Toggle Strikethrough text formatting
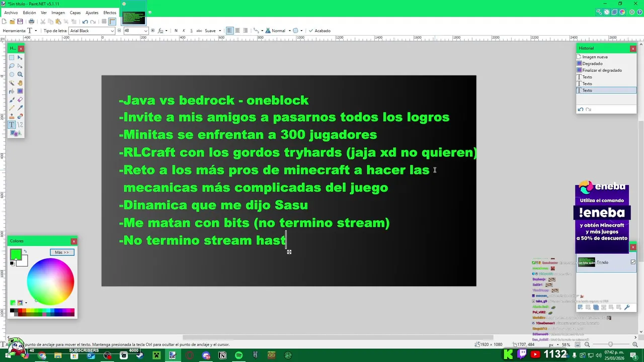 pyautogui.click(x=199, y=31)
